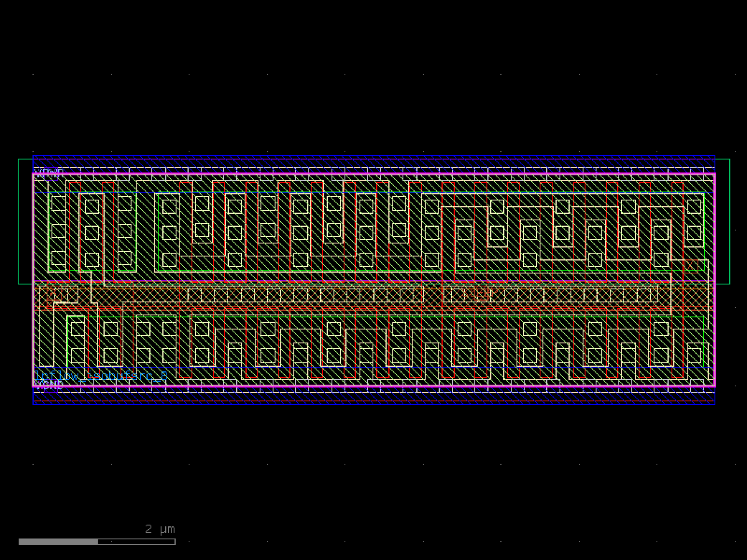The image size is (747, 560).
Task: Select the rightmost red poly gate in PMOS
Action: [677, 231]
